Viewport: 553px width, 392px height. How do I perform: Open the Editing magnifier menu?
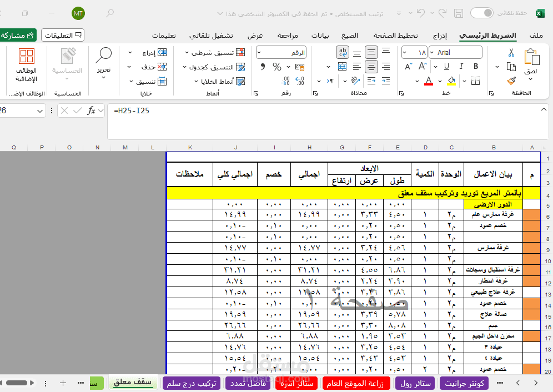[104, 63]
